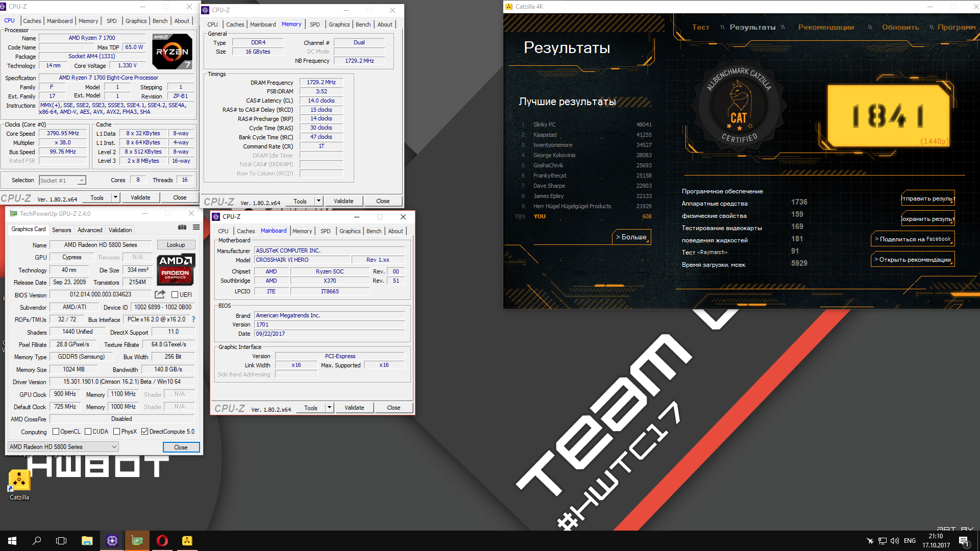
Task: Click BIOS date 09/22/2017 field
Action: (x=329, y=334)
